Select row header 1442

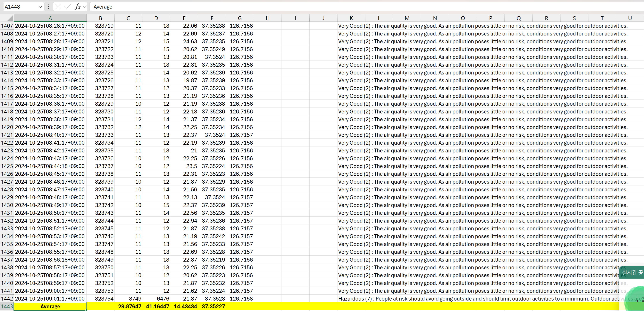tap(7, 298)
